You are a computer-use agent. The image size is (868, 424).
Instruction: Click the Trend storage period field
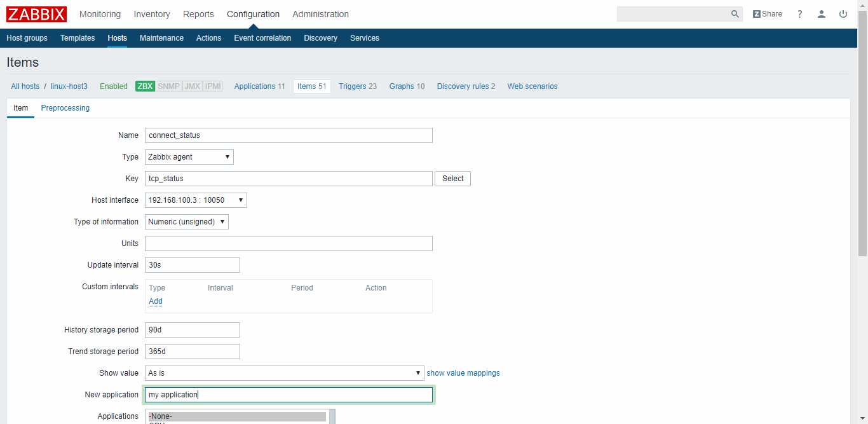(x=193, y=352)
